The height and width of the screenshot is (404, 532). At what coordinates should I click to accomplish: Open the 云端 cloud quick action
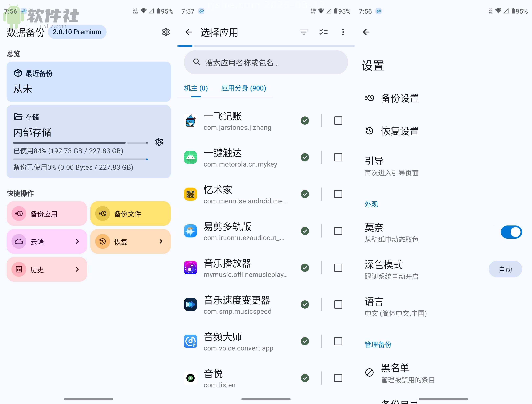point(47,242)
